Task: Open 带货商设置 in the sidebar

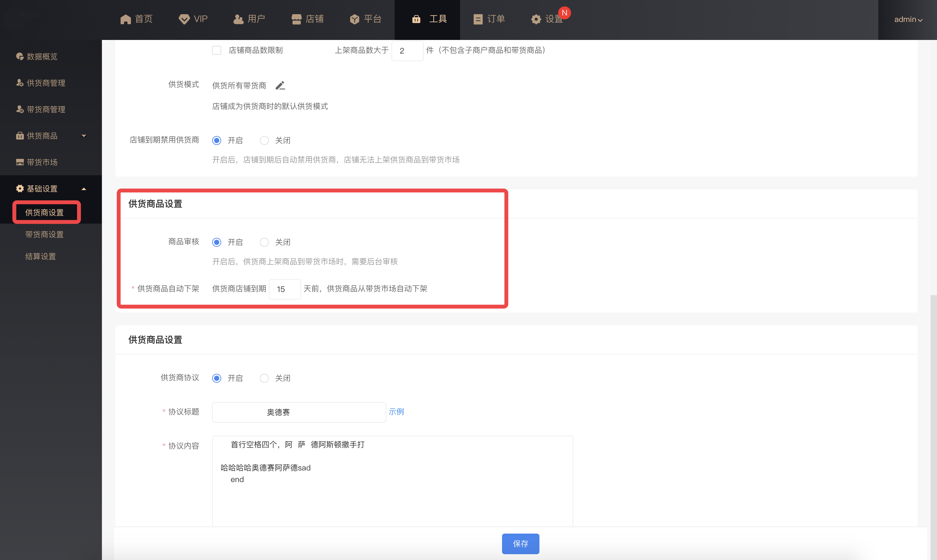Action: coord(44,234)
